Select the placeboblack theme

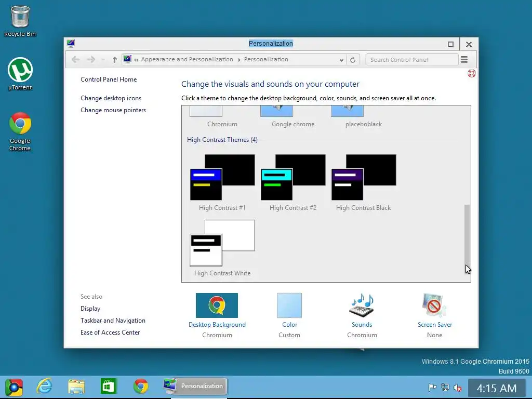pos(363,117)
